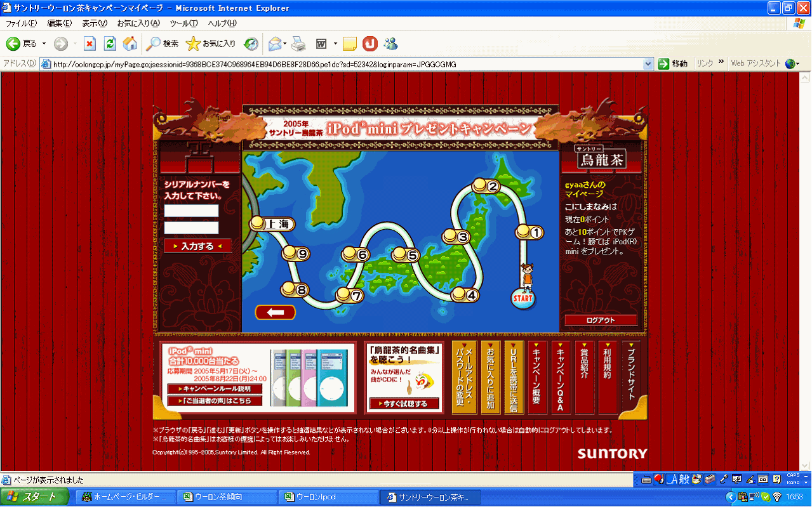Click the Mail envelope toolbar icon
Screen dimensions: 812x507
click(x=275, y=44)
